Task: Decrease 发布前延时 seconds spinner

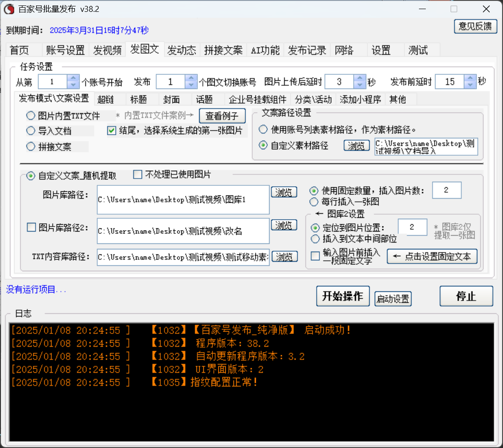Action: click(x=470, y=85)
